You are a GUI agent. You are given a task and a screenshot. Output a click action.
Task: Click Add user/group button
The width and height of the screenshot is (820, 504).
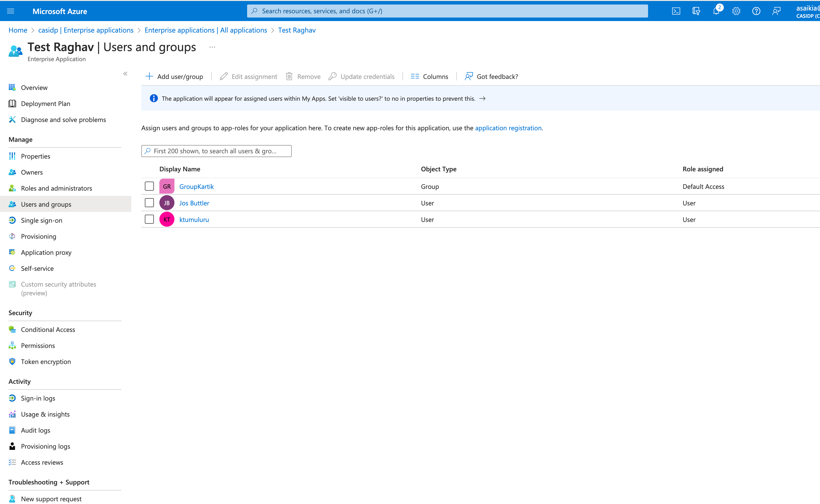[174, 76]
